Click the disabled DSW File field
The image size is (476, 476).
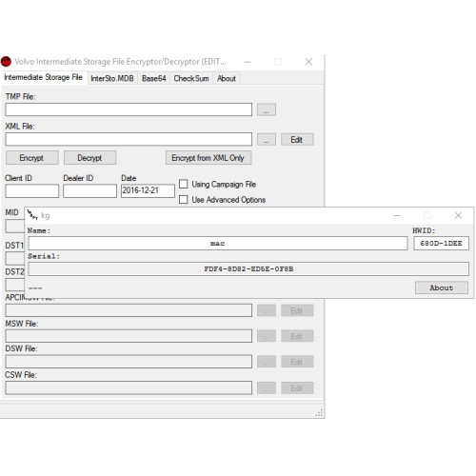pyautogui.click(x=129, y=362)
